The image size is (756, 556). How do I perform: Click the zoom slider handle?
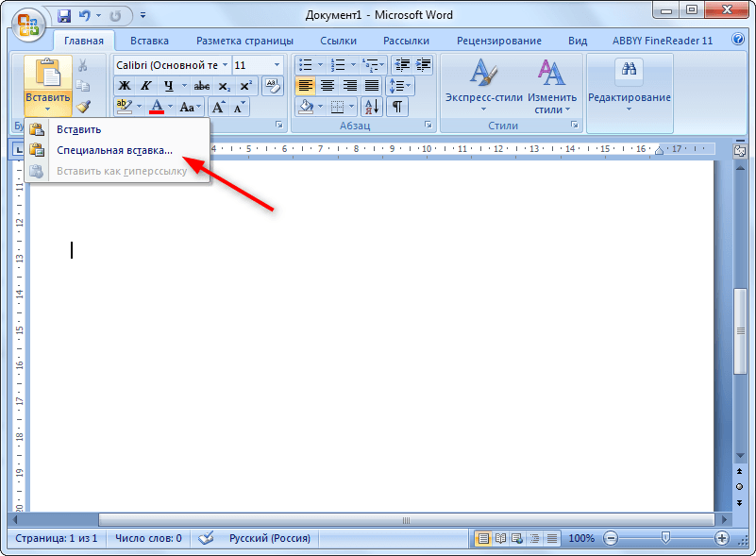coord(665,538)
